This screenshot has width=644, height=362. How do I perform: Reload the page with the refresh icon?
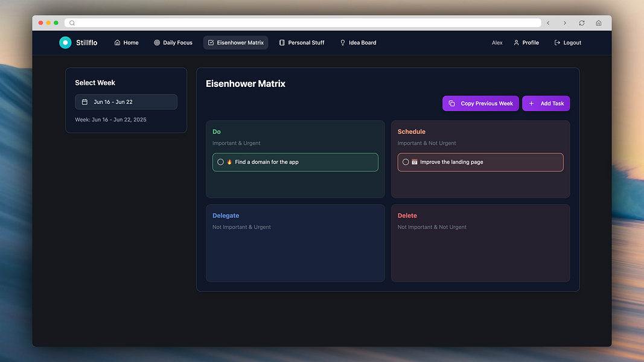[582, 23]
